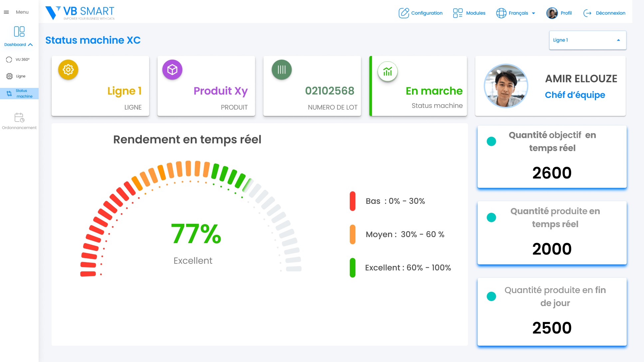
Task: Select VU 360° in sidebar
Action: point(19,60)
